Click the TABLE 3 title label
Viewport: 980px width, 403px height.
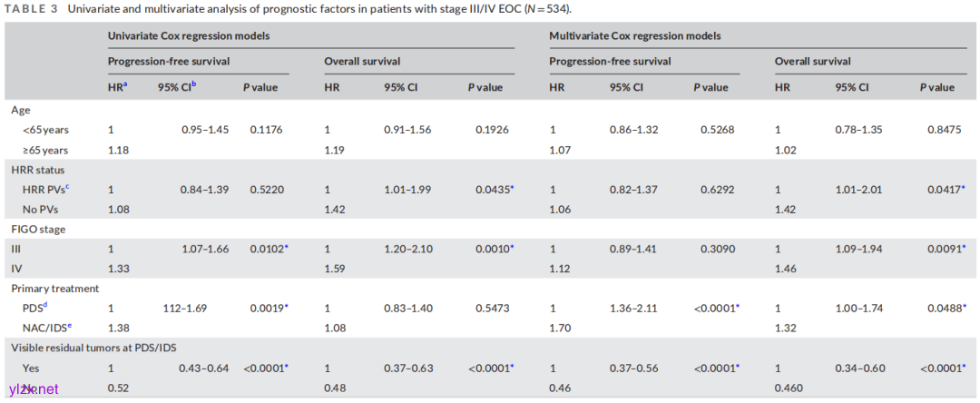click(34, 9)
